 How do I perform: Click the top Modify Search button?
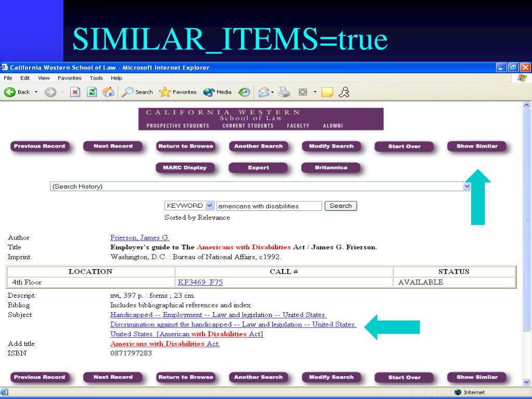point(331,146)
